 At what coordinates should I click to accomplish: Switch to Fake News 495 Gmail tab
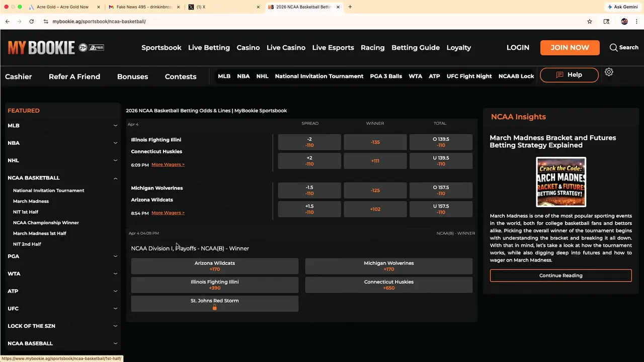[x=144, y=7]
